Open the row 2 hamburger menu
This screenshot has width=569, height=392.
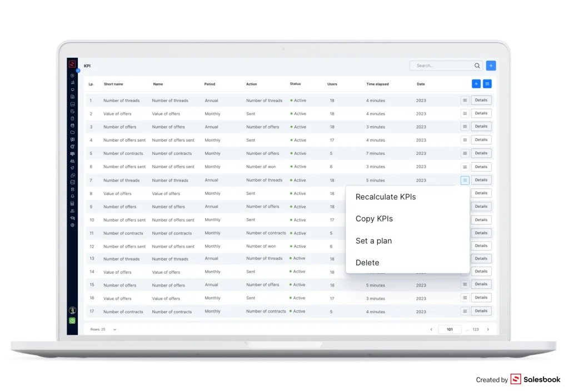(465, 113)
